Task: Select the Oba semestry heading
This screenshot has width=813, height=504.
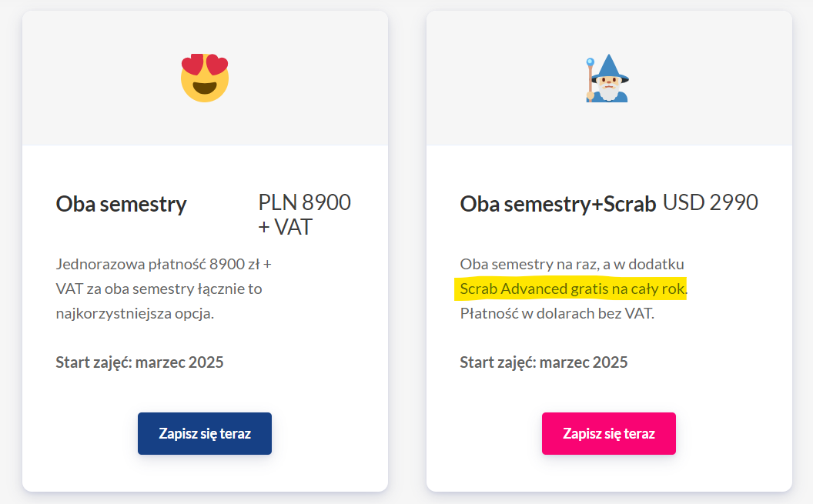Action: coord(122,204)
